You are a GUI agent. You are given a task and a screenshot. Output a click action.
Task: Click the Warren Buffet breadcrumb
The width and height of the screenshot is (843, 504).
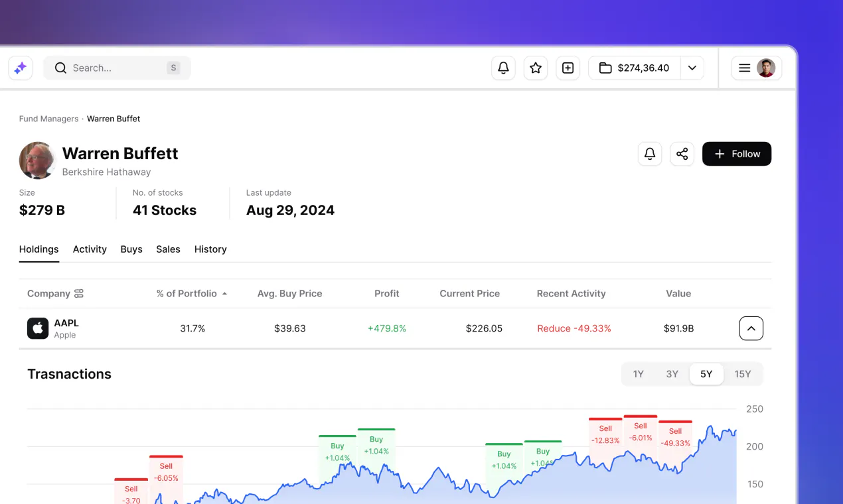pos(114,119)
